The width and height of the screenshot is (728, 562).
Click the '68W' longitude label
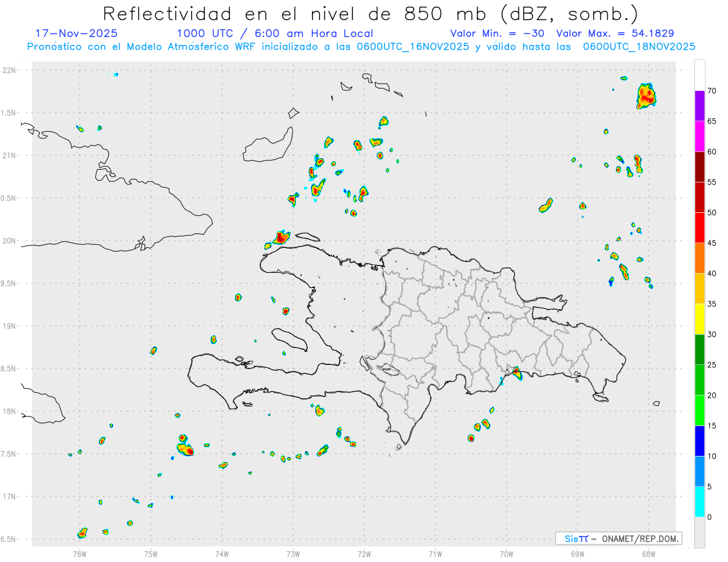click(x=649, y=554)
